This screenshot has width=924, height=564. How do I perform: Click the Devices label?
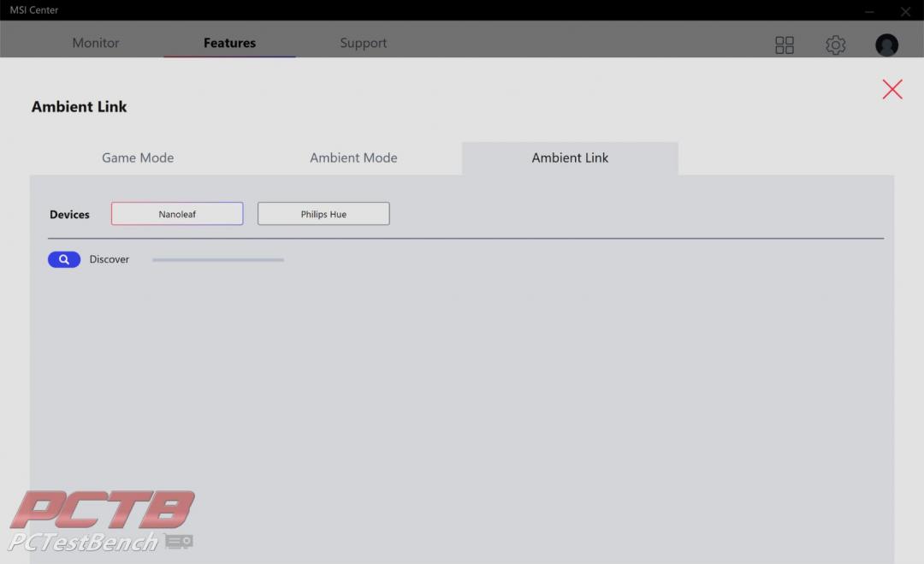pyautogui.click(x=69, y=215)
